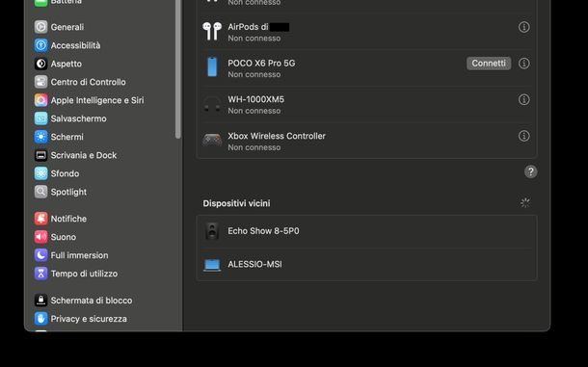Open Accessibilità icon in sidebar
588x367 pixels.
pyautogui.click(x=40, y=45)
